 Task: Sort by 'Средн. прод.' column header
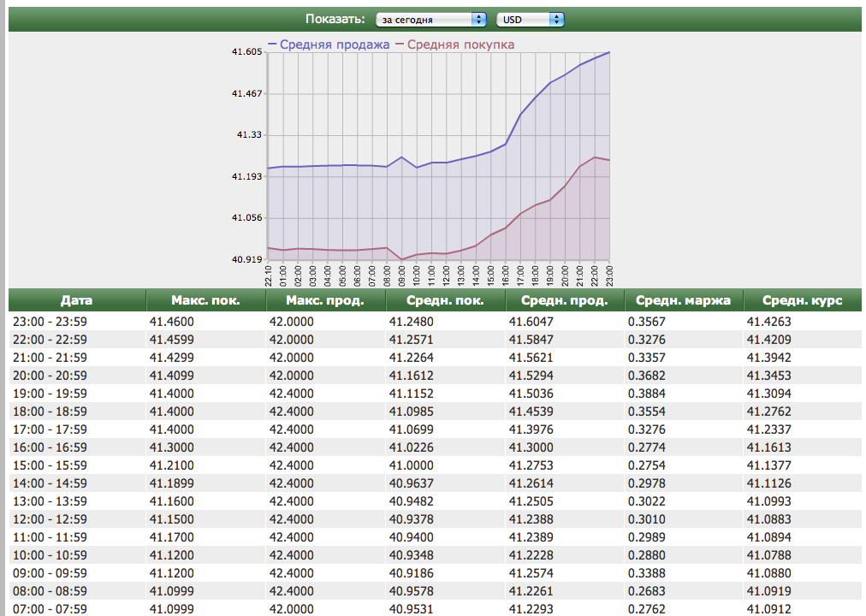[x=565, y=300]
